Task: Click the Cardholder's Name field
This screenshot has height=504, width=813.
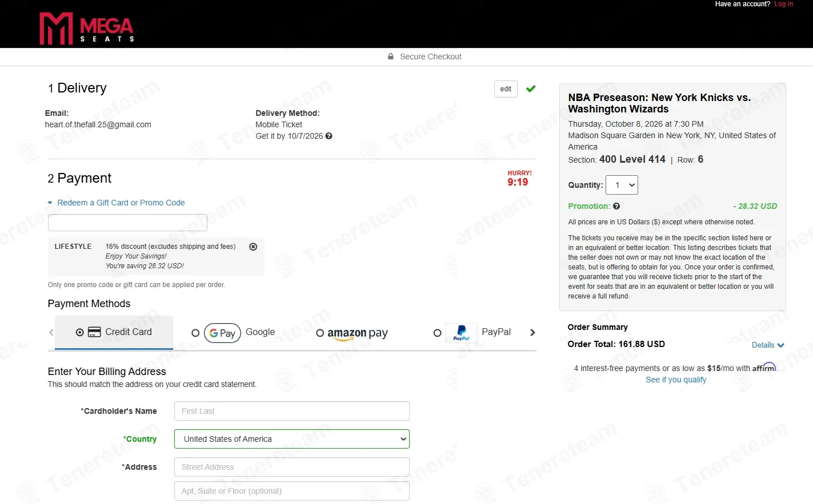Action: coord(292,411)
